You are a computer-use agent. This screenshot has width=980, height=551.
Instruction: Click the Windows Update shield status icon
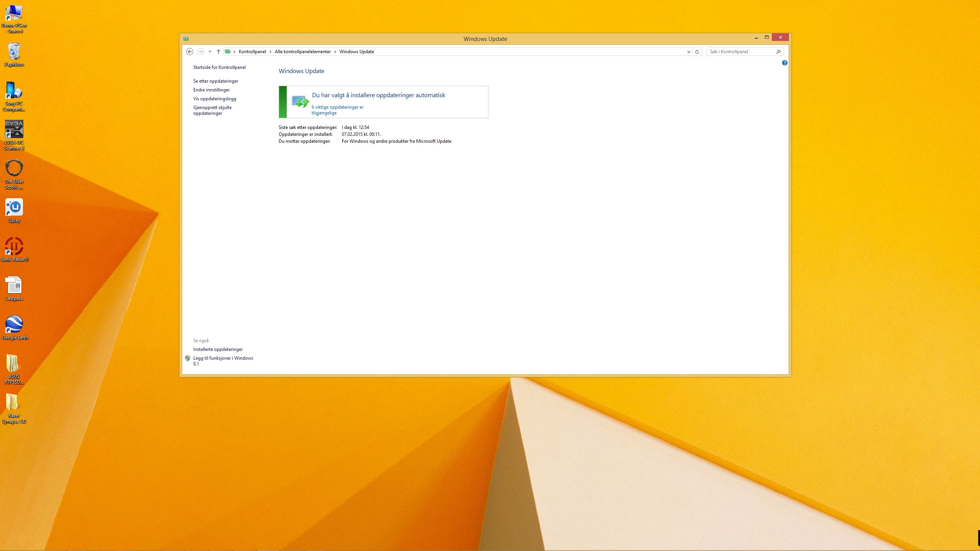click(301, 102)
